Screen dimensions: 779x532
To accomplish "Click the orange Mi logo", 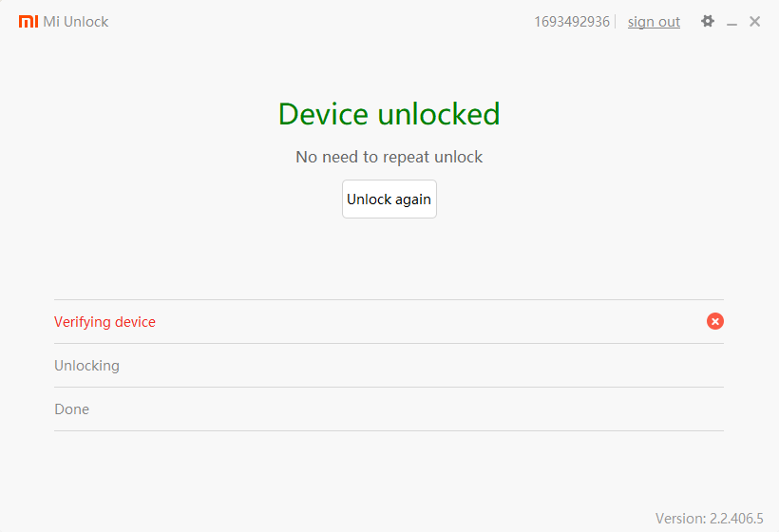I will [x=28, y=21].
